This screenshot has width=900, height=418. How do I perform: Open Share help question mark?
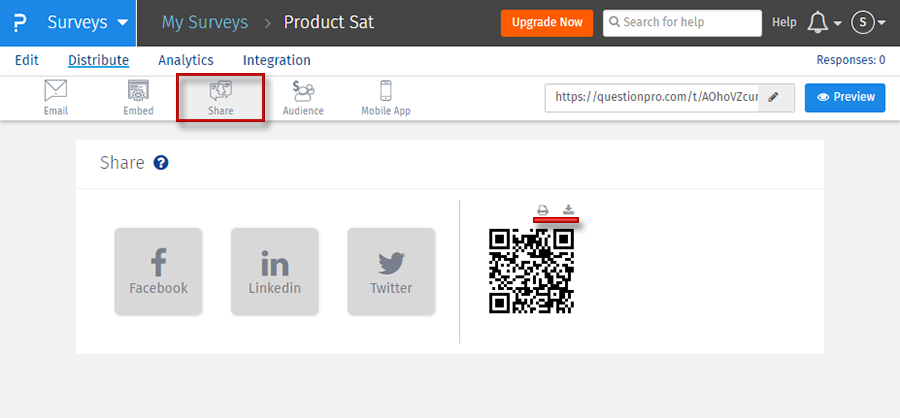161,163
